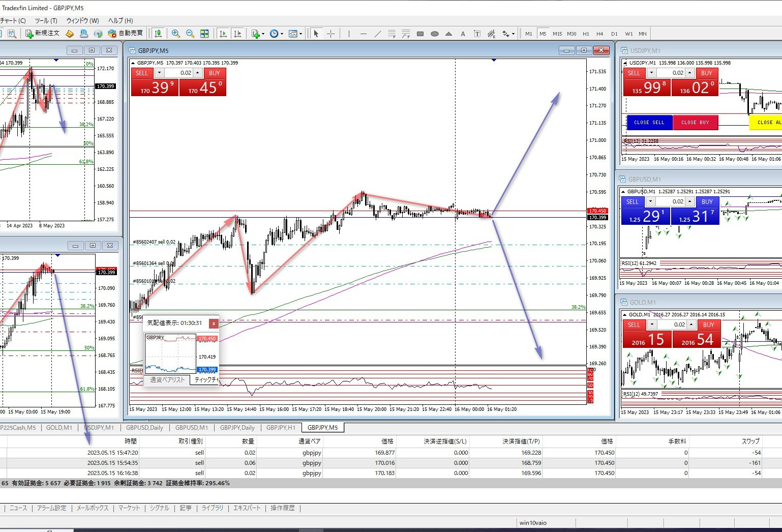Select the trendline drawing tool
This screenshot has width=782, height=532.
pyautogui.click(x=377, y=34)
